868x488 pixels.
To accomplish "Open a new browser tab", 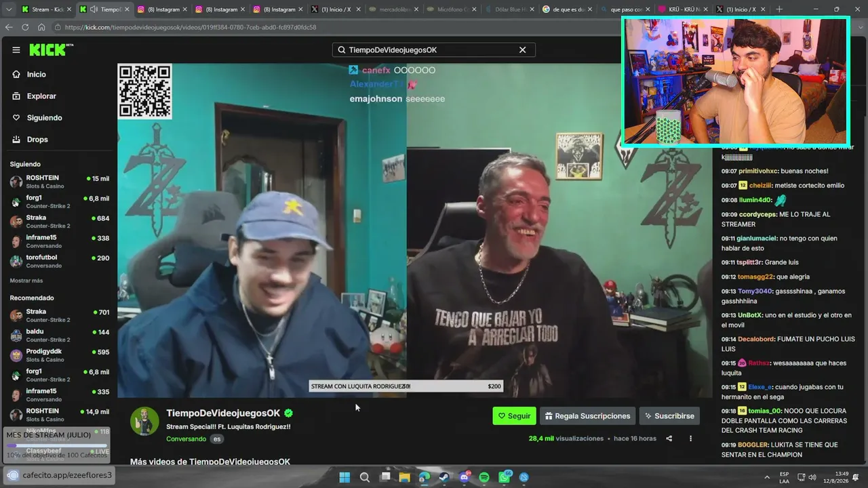I will 779,9.
